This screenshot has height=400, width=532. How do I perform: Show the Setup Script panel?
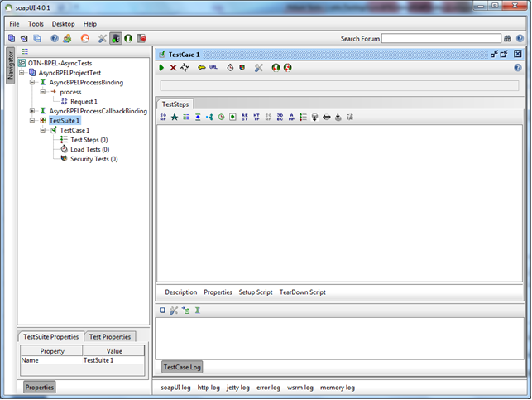point(256,292)
